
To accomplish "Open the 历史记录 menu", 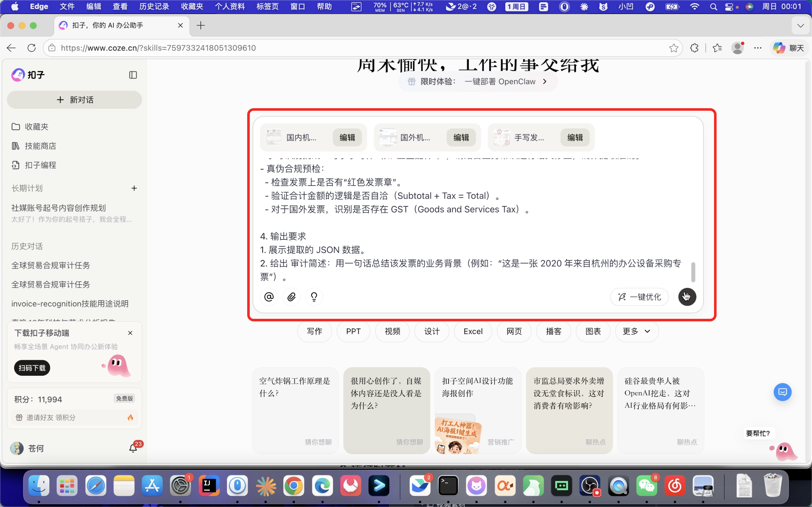I will point(154,6).
